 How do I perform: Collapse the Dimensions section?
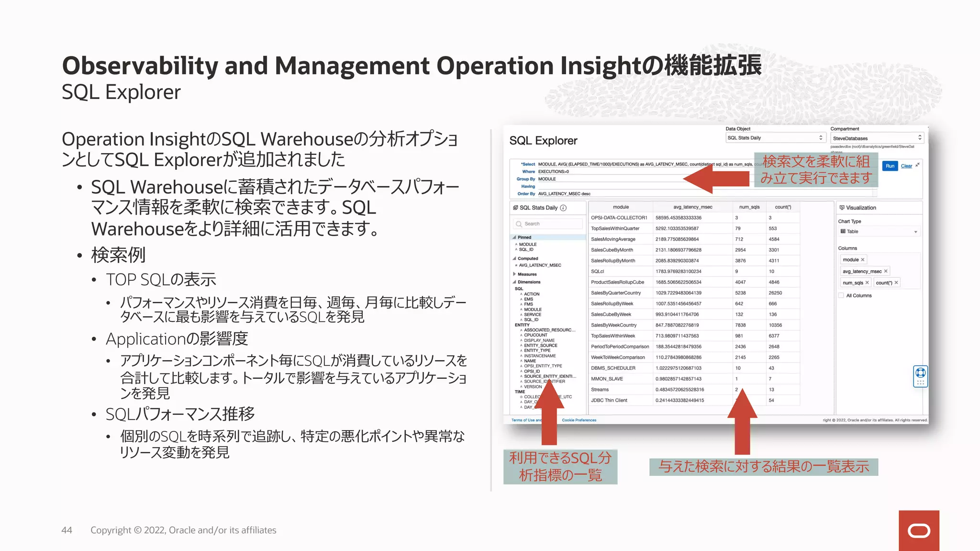[x=514, y=282]
